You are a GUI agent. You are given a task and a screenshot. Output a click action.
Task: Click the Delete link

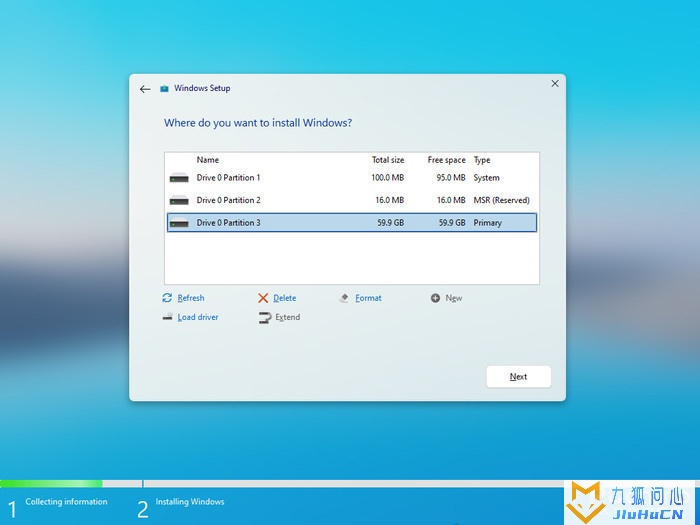click(x=284, y=298)
